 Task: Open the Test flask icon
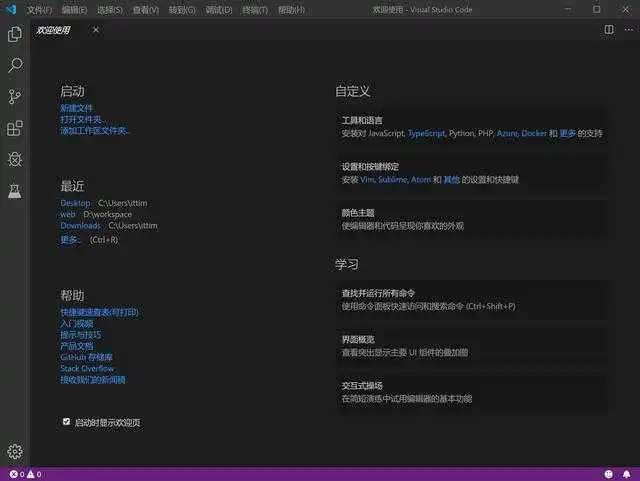tap(15, 190)
